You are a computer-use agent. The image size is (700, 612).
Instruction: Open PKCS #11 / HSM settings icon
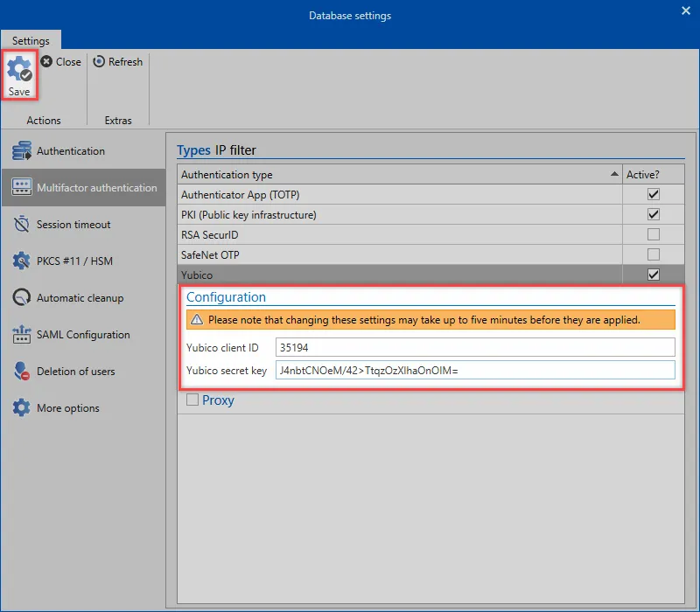click(x=22, y=261)
